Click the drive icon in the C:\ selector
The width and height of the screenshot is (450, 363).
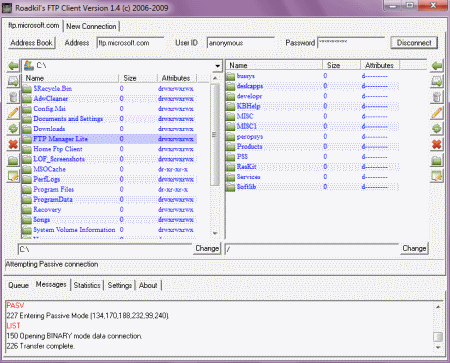(29, 65)
